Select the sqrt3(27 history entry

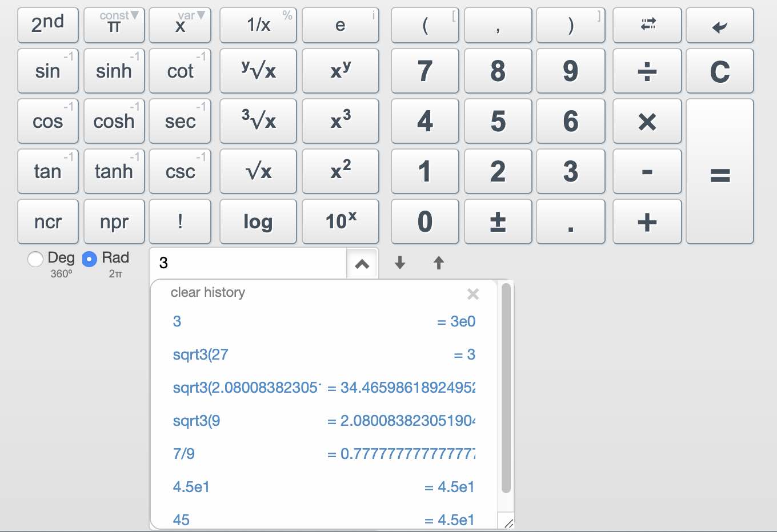[x=201, y=354]
